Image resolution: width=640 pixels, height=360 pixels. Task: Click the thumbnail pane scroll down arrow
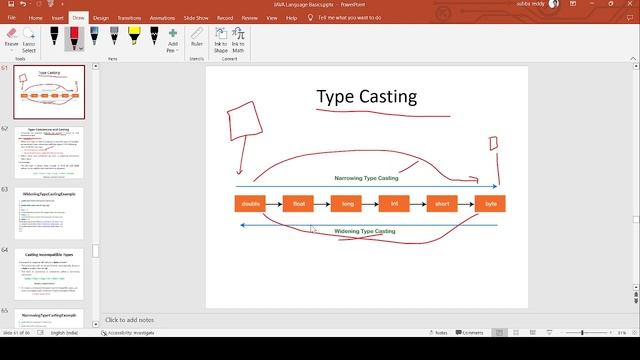(96, 324)
